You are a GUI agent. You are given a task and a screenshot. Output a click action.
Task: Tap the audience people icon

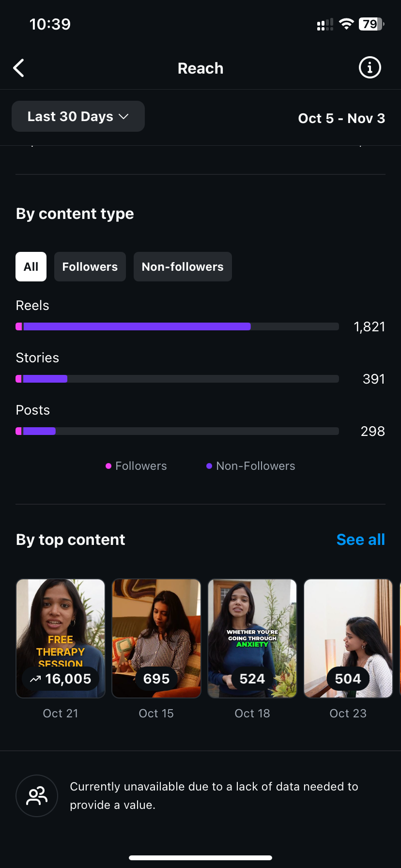click(x=37, y=796)
